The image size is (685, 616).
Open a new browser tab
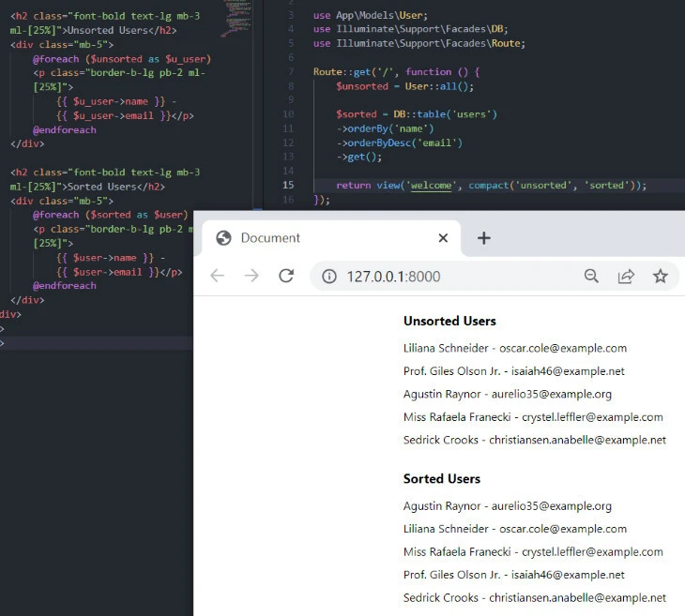point(484,238)
